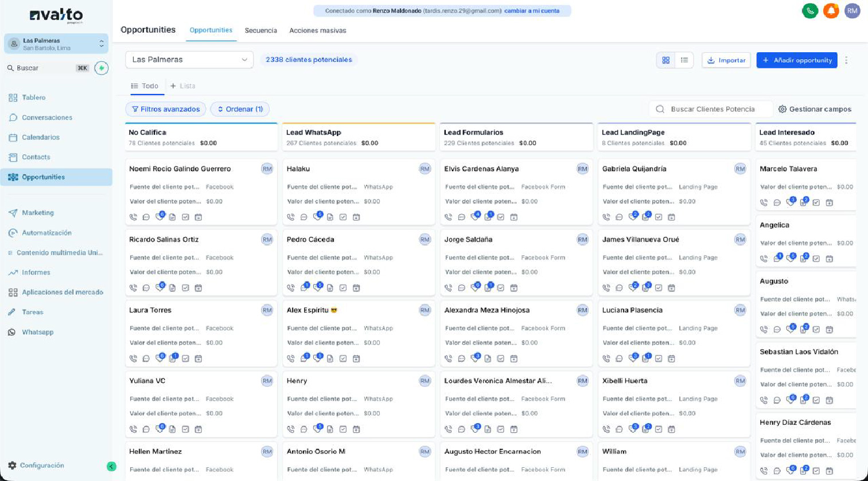This screenshot has height=481, width=868.
Task: Open the three-dot more options menu
Action: pyautogui.click(x=846, y=60)
